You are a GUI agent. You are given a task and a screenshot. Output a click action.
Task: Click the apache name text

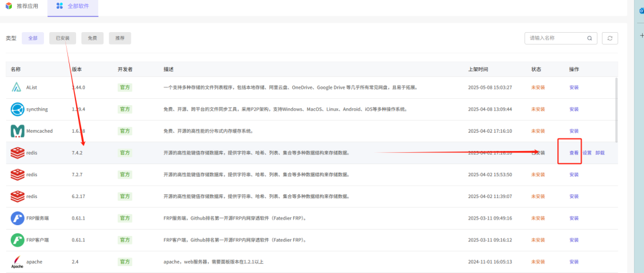[35, 262]
